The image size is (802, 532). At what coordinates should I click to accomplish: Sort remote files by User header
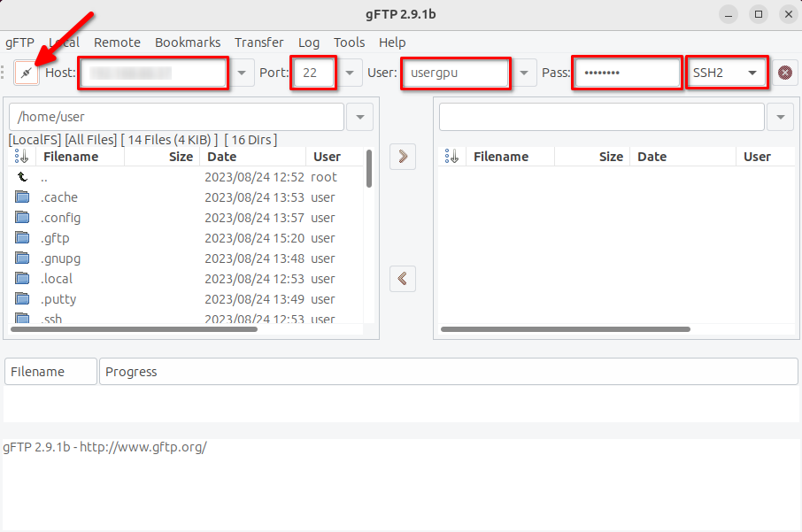click(766, 157)
